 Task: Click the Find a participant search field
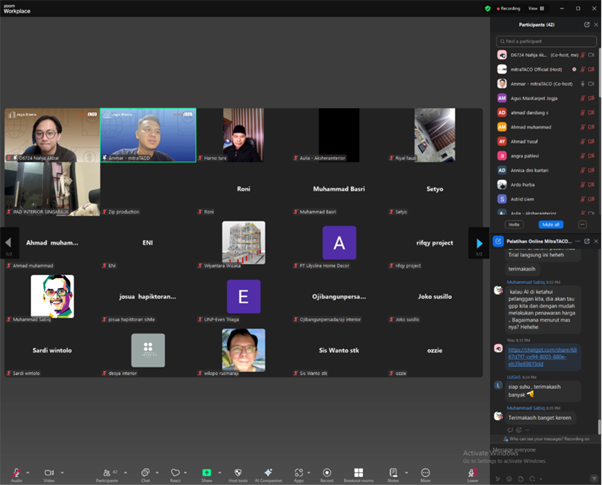click(546, 41)
